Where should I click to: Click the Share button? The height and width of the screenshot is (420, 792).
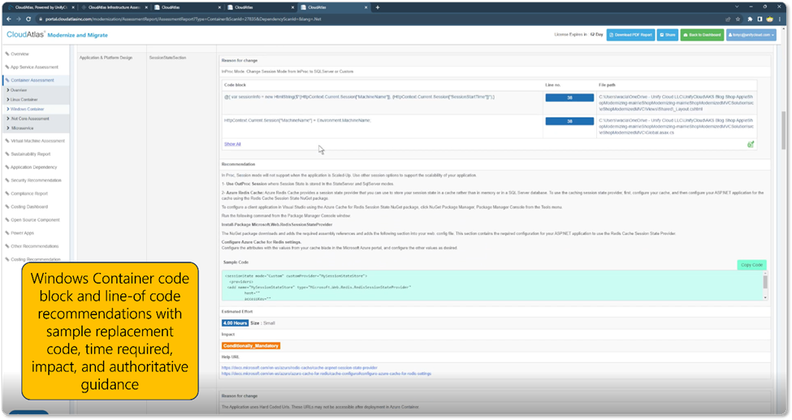(x=667, y=35)
